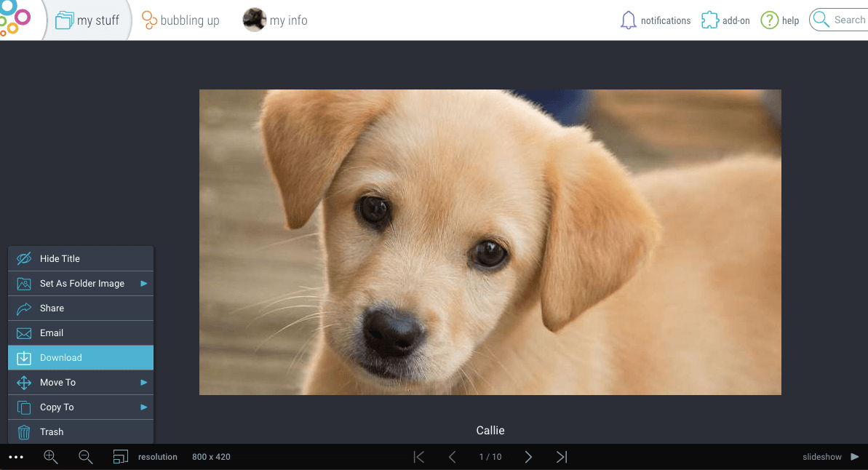Expand the Copy To submenu arrow
868x470 pixels.
[x=144, y=407]
